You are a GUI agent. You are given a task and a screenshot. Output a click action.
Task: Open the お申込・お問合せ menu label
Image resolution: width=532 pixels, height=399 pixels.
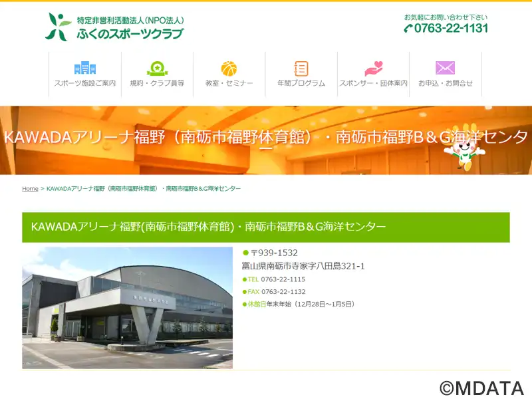coord(446,83)
